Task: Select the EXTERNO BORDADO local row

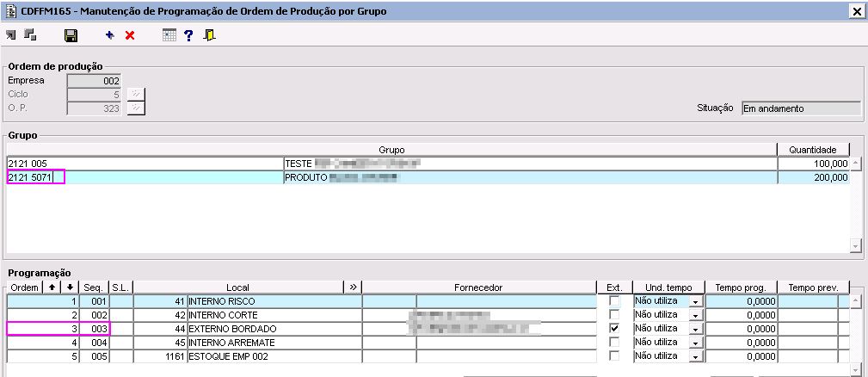Action: [274, 330]
